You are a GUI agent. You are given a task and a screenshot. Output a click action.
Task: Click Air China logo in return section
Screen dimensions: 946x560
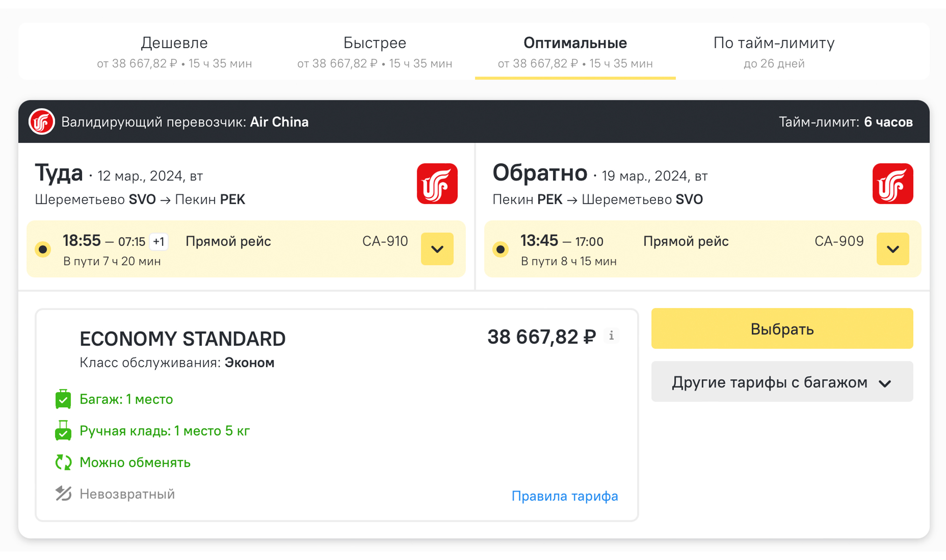(x=892, y=184)
